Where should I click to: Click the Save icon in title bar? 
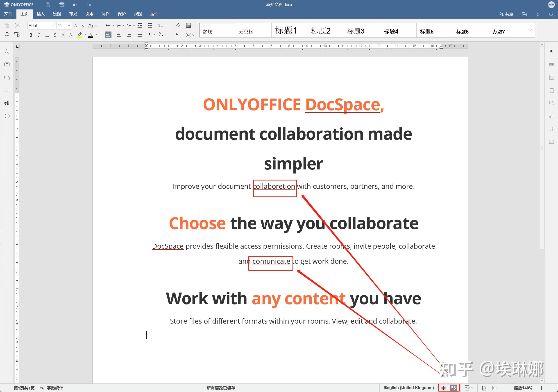(x=48, y=5)
